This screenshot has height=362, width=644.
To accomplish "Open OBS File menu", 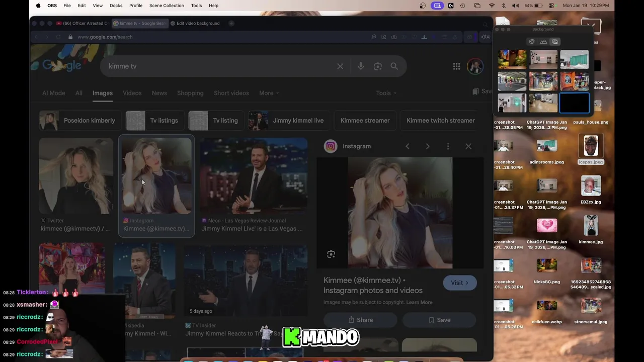I will point(67,6).
